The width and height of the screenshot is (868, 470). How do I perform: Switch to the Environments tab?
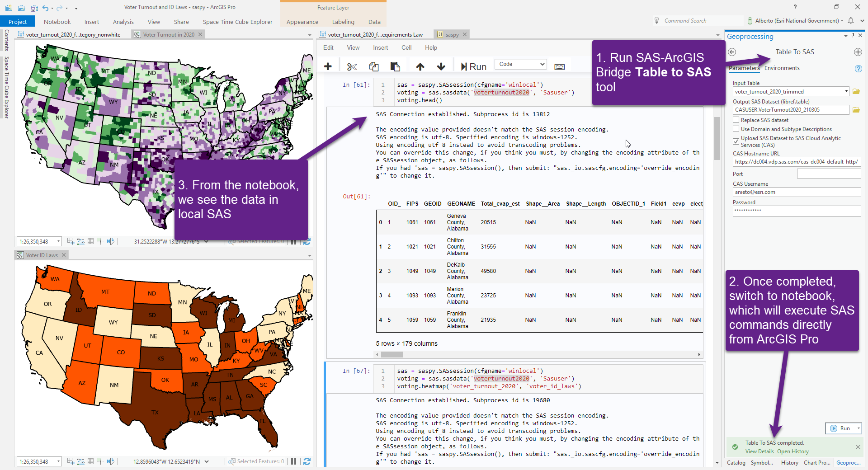coord(782,68)
